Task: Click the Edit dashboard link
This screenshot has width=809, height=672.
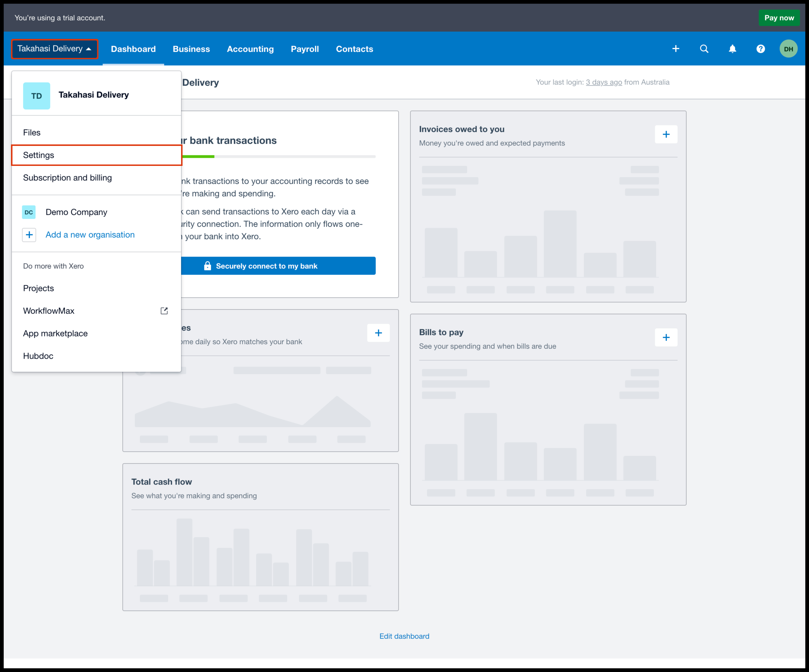Action: click(404, 636)
